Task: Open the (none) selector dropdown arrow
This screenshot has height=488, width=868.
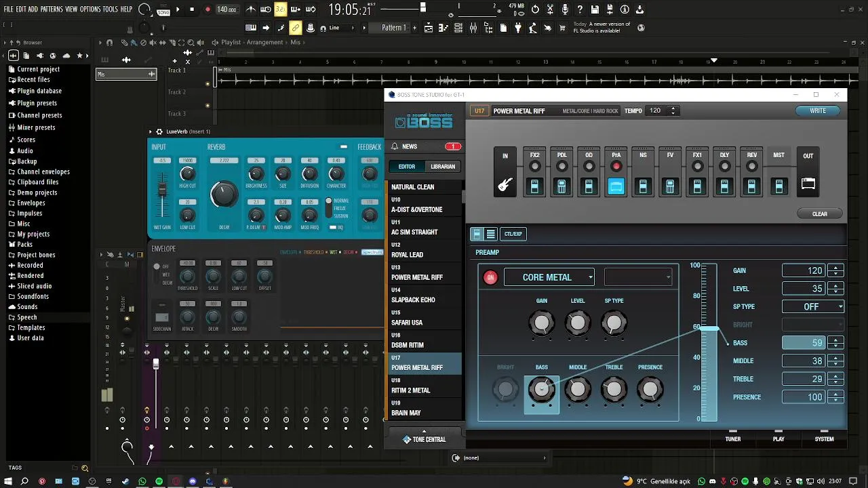Action: (544, 458)
